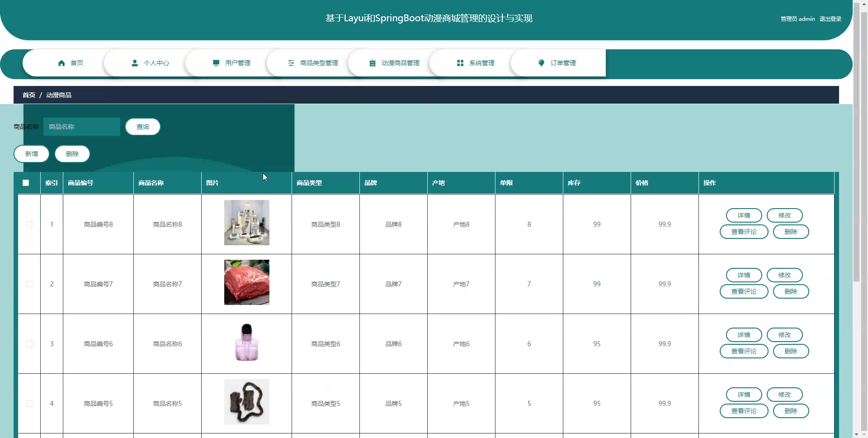
Task: Click the sliders icon for 商品类型管理
Action: point(291,63)
